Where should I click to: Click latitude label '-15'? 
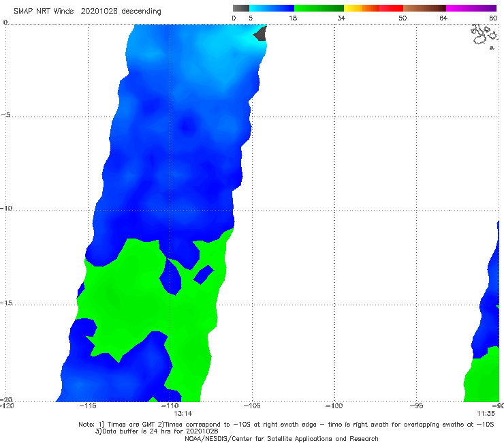pos(6,303)
